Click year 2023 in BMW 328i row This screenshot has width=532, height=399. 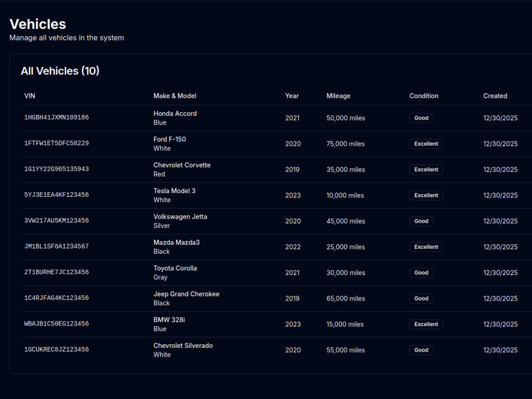pyautogui.click(x=293, y=325)
